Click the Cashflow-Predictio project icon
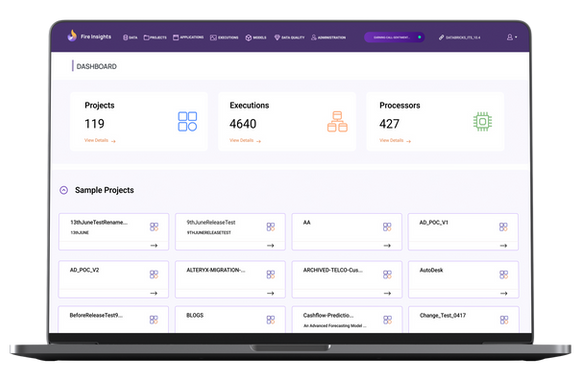Image resolution: width=580 pixels, height=381 pixels. pos(387,319)
